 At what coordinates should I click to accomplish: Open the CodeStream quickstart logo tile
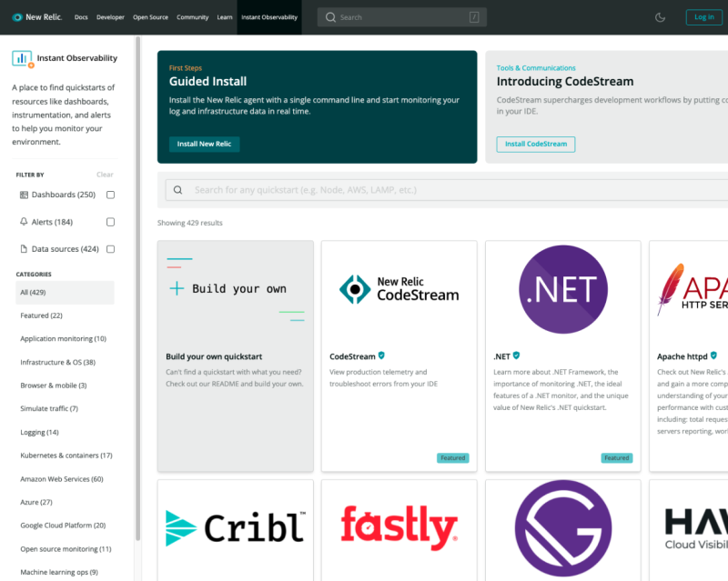[399, 289]
